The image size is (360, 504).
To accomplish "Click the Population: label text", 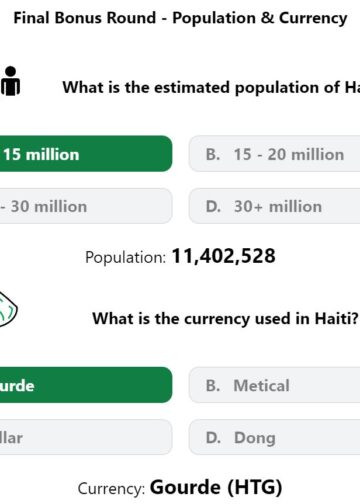I will click(125, 257).
